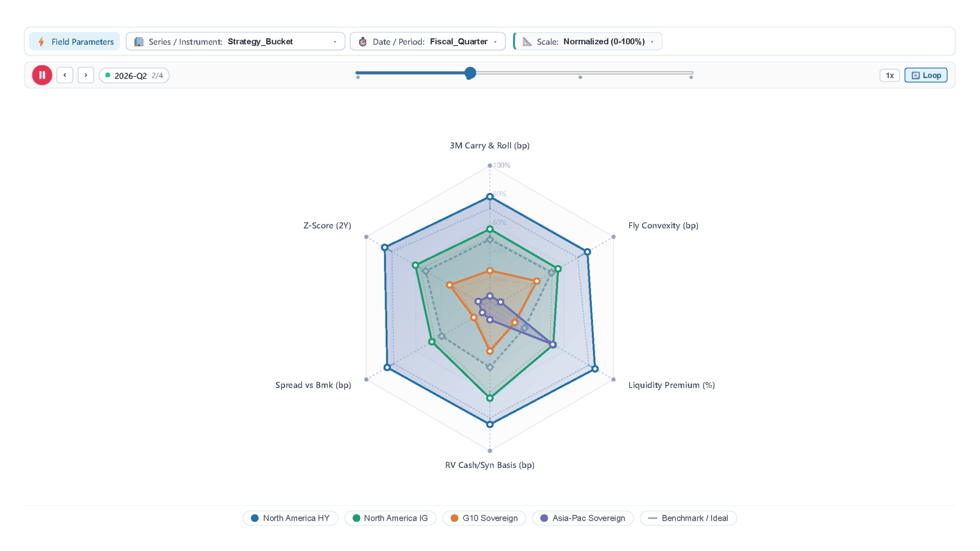The width and height of the screenshot is (980, 551).
Task: Change the 1x playback speed
Action: [x=890, y=75]
